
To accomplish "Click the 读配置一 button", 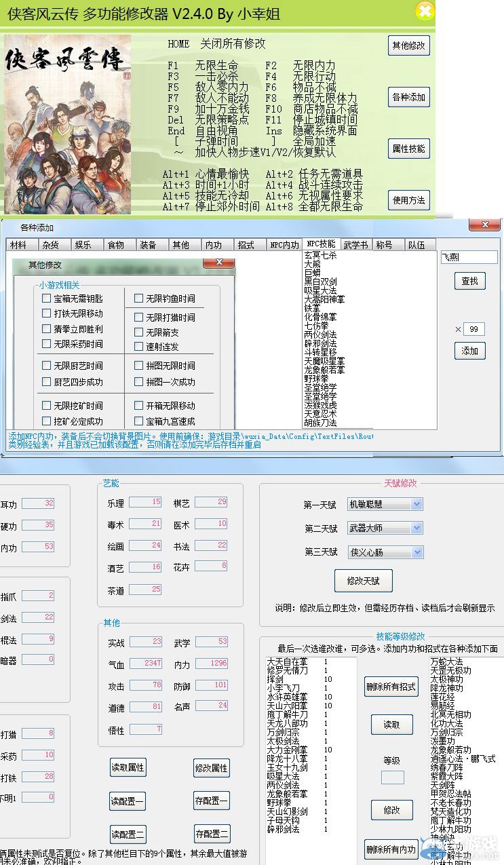I will (128, 801).
